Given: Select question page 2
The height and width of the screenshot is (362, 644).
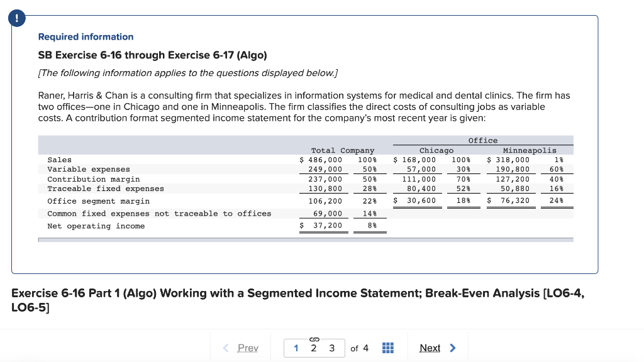Looking at the screenshot, I should pyautogui.click(x=314, y=348).
